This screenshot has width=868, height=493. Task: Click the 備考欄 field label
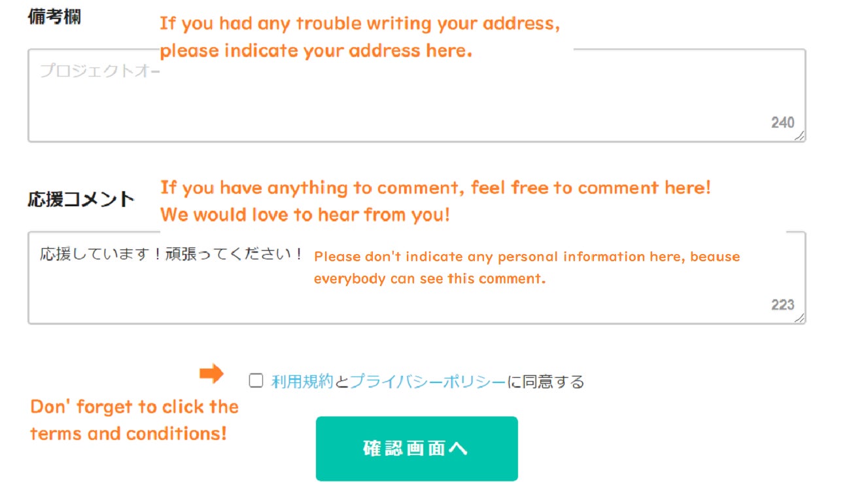[54, 17]
